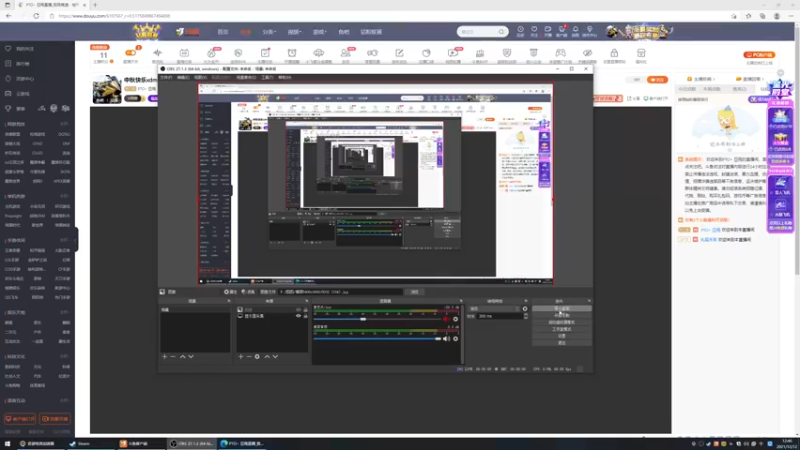800x450 pixels.
Task: Move selected source up with chevron arrow
Action: [x=267, y=357]
